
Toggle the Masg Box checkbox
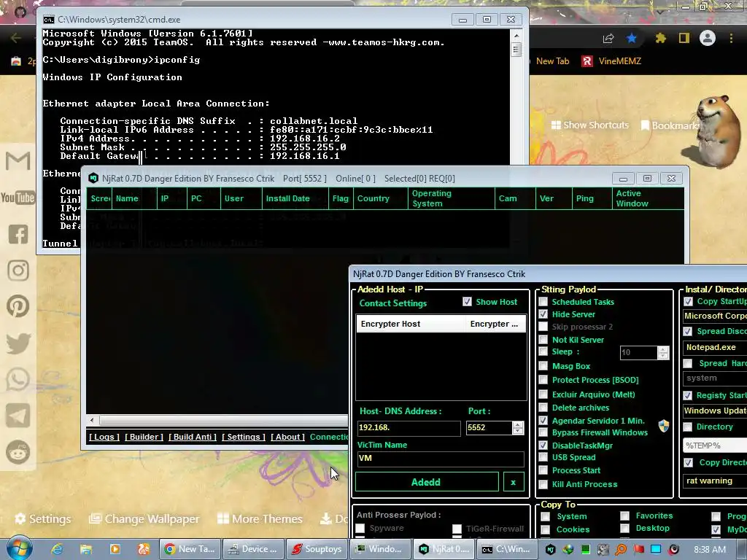(543, 366)
